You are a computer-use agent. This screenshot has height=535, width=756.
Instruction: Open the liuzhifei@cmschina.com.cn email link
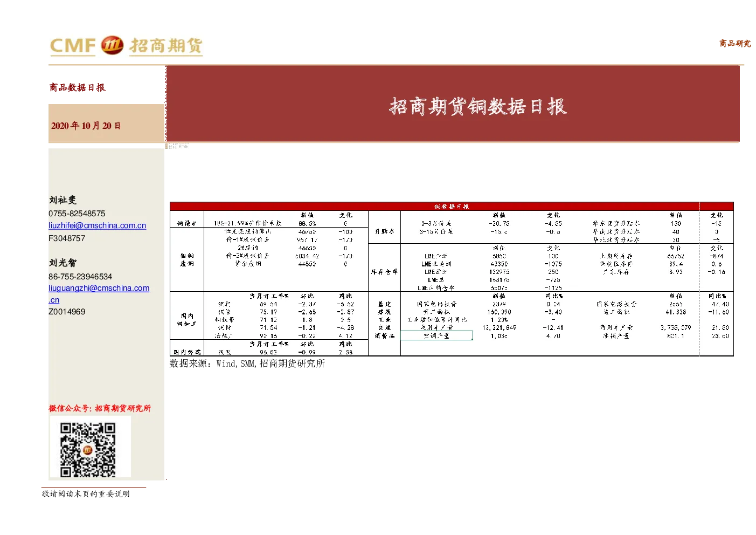(x=97, y=225)
